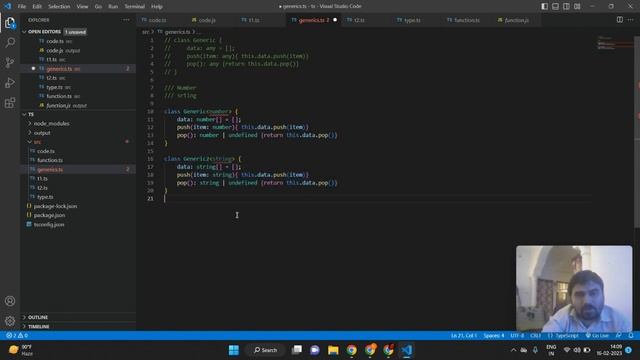Image resolution: width=640 pixels, height=360 pixels.
Task: Open function.ts in the src folder tree
Action: (50, 160)
